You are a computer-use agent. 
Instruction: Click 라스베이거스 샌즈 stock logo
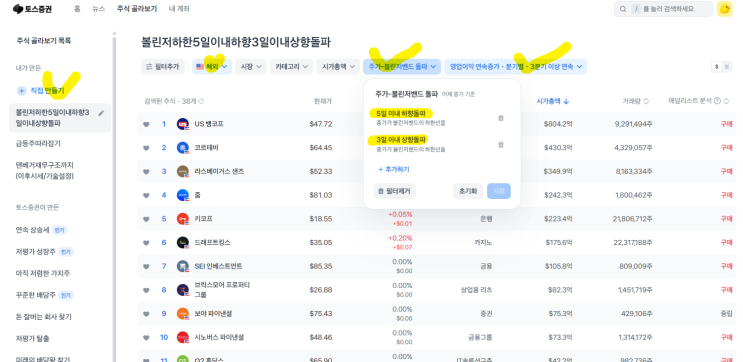tap(183, 172)
